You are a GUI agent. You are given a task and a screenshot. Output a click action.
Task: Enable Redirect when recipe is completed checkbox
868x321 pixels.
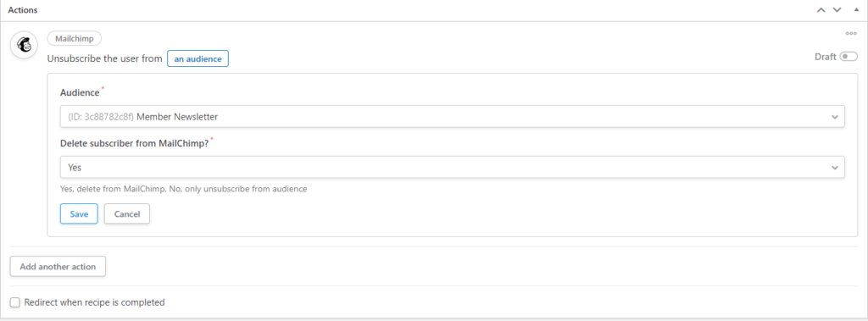click(x=15, y=302)
